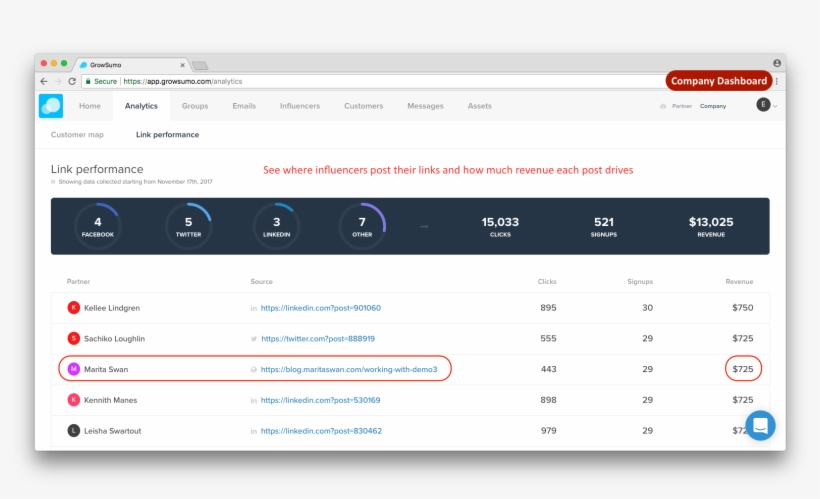Switch to Partner view
Screen dimensions: 820x499
[x=681, y=106]
